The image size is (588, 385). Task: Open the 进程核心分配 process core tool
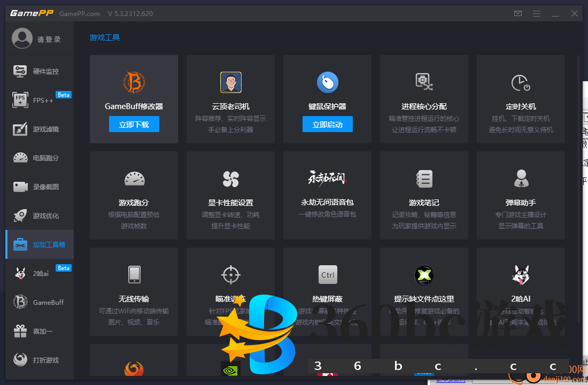pyautogui.click(x=423, y=96)
